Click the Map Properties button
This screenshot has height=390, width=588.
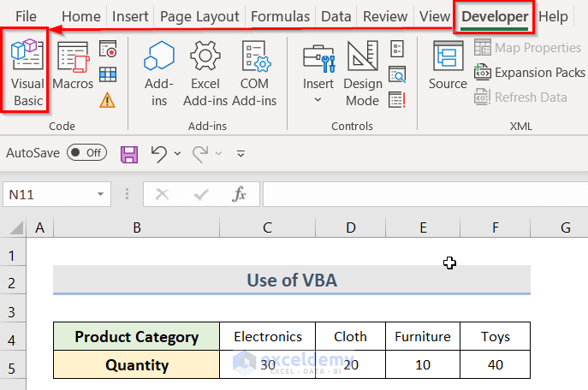527,48
